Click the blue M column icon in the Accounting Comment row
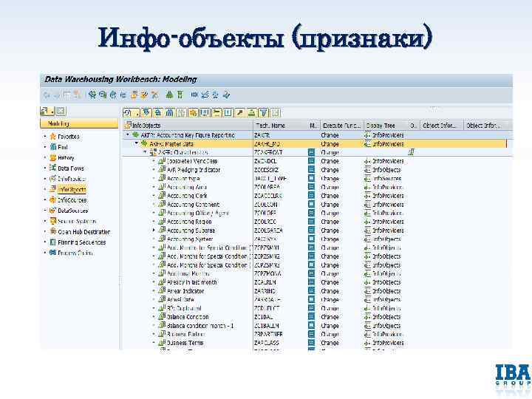This screenshot has height=399, width=532. point(312,204)
